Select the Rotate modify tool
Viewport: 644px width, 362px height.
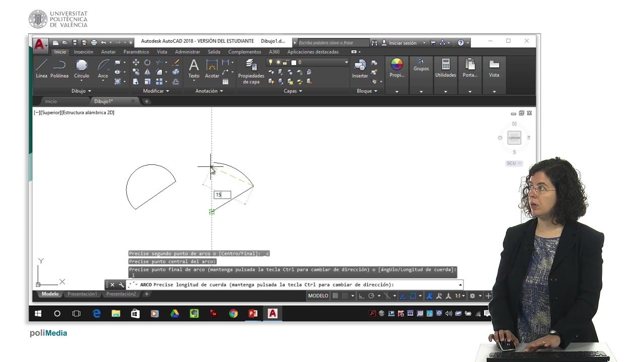coord(147,62)
